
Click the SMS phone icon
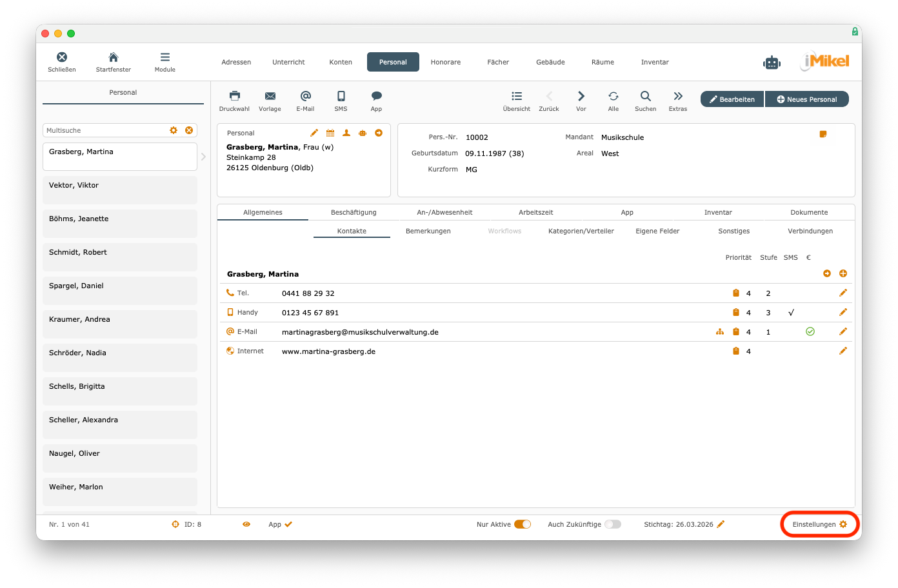point(341,96)
